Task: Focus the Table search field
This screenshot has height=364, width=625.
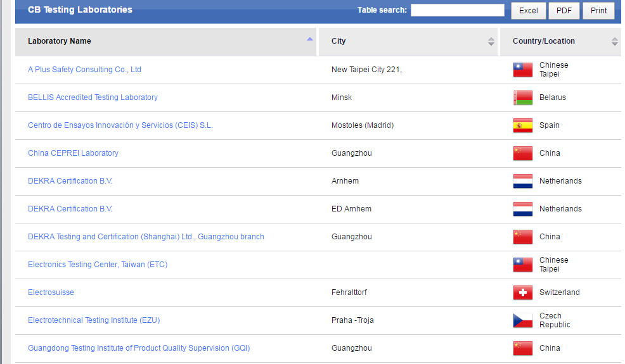Action: coord(457,10)
